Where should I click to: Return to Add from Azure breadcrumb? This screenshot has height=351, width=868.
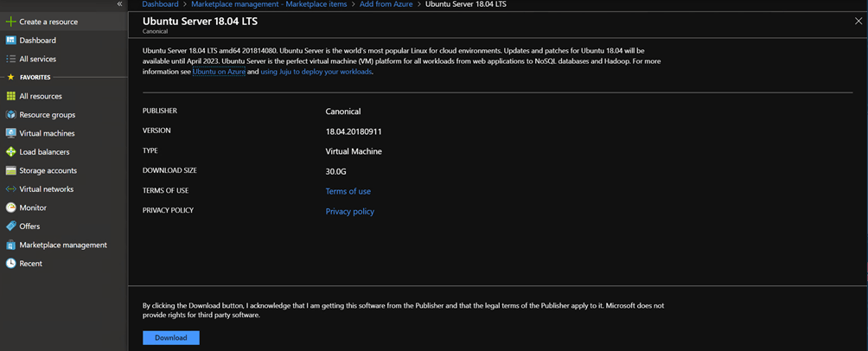pos(386,3)
